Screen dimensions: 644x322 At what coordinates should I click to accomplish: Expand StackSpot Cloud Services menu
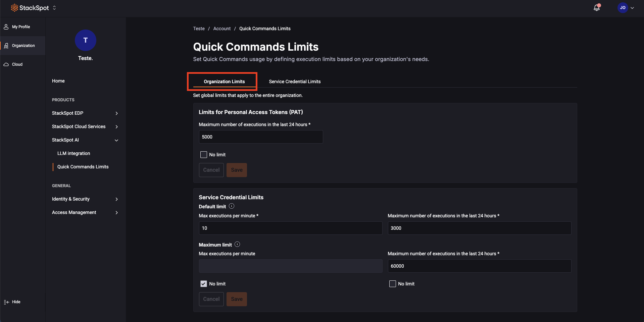tap(116, 127)
